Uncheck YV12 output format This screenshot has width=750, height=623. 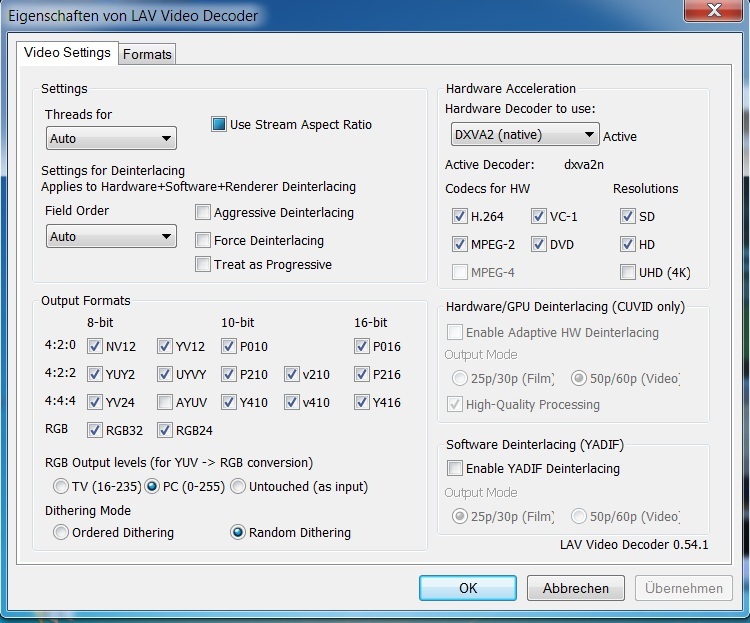(165, 346)
